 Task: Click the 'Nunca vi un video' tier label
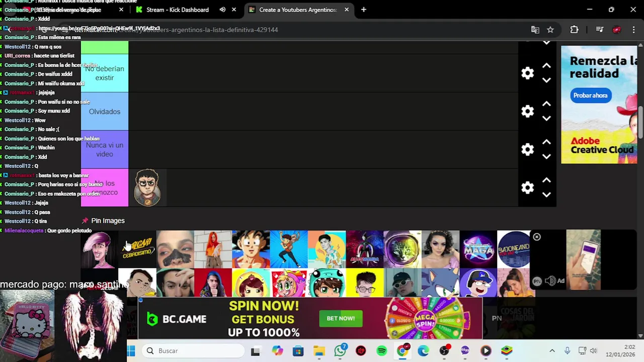point(105,149)
